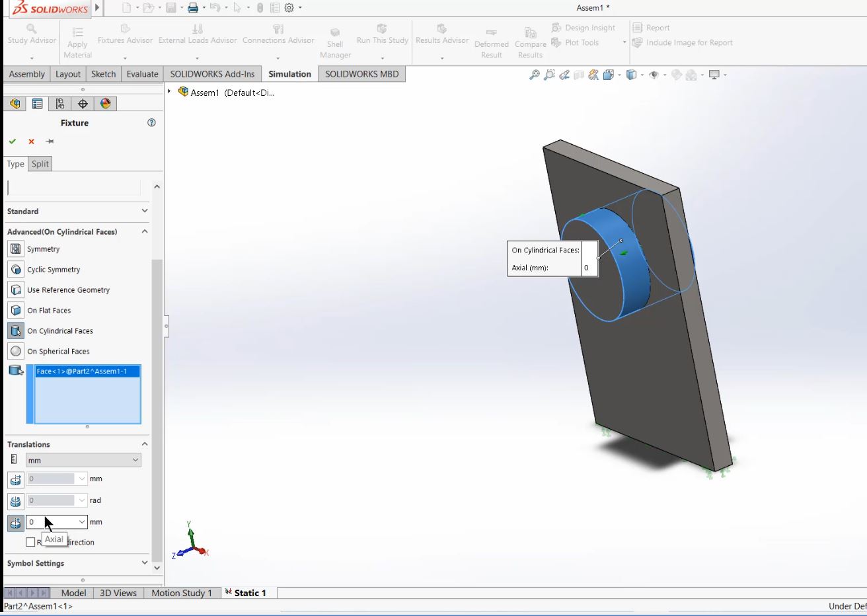The width and height of the screenshot is (867, 616).
Task: Switch to the Evaluate tab
Action: click(x=142, y=73)
